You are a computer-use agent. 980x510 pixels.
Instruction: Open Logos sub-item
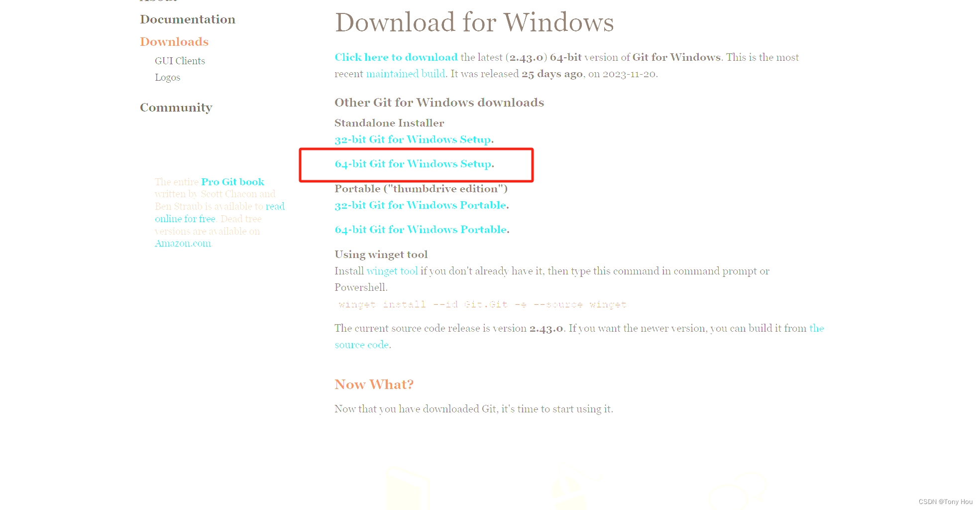pos(167,77)
